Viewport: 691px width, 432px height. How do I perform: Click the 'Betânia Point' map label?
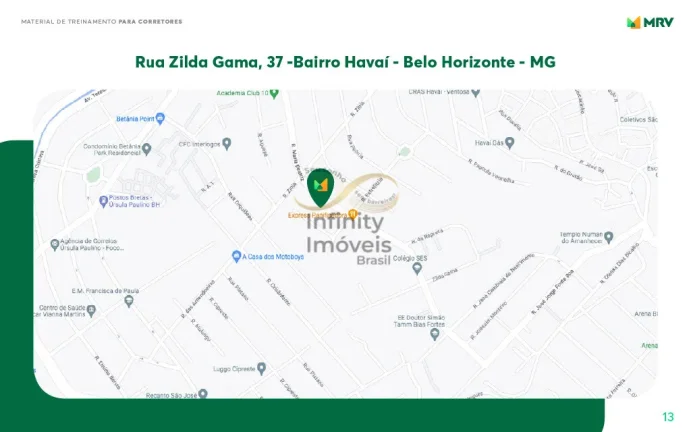(135, 119)
